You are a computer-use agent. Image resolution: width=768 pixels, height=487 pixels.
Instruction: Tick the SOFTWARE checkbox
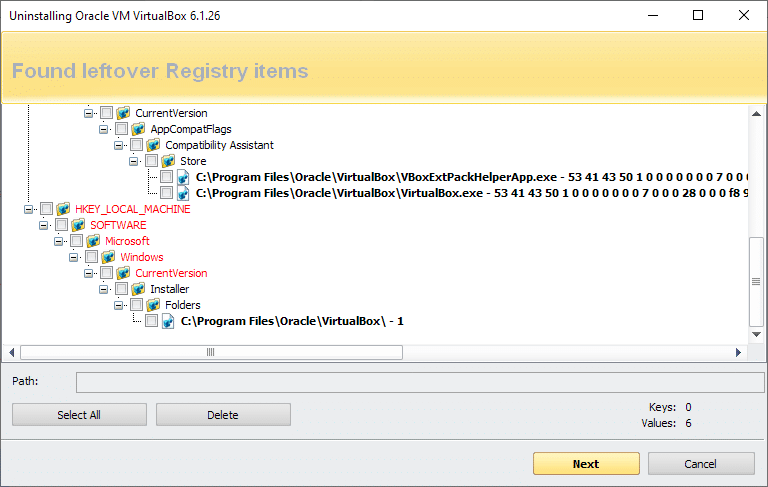tap(61, 225)
